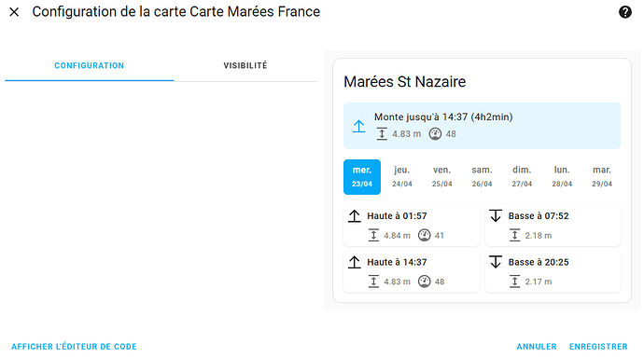
Task: Click the rising tide arrow in blue banner
Action: [x=358, y=126]
